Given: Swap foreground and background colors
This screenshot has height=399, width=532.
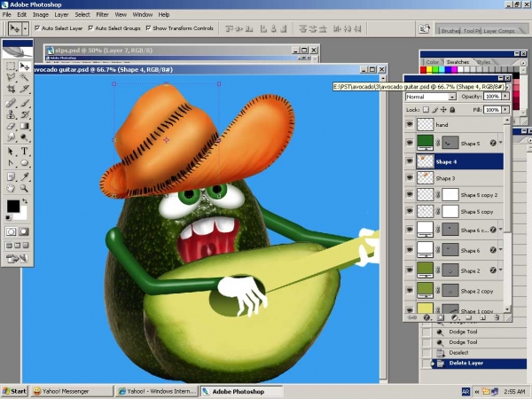Looking at the screenshot, I should coord(25,201).
